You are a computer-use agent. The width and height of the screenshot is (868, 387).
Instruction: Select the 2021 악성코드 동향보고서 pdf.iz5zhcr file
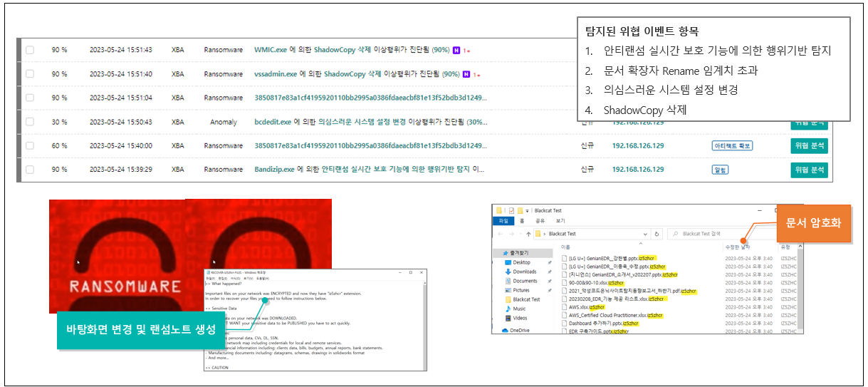(x=629, y=291)
